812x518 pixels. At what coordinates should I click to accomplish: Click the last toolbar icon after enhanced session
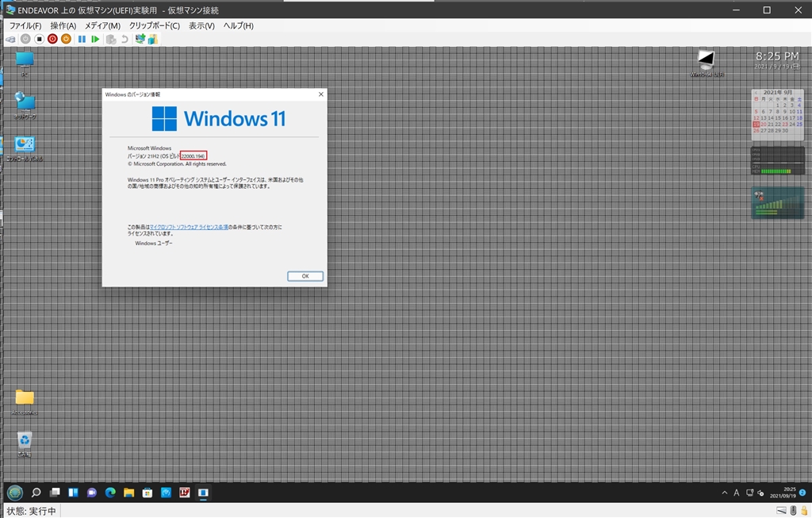point(153,39)
